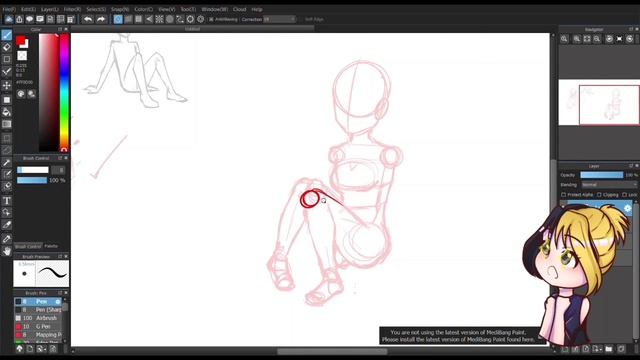Click Navigator fit-to-window icon
Viewport: 640px width, 360px height.
coord(587,39)
